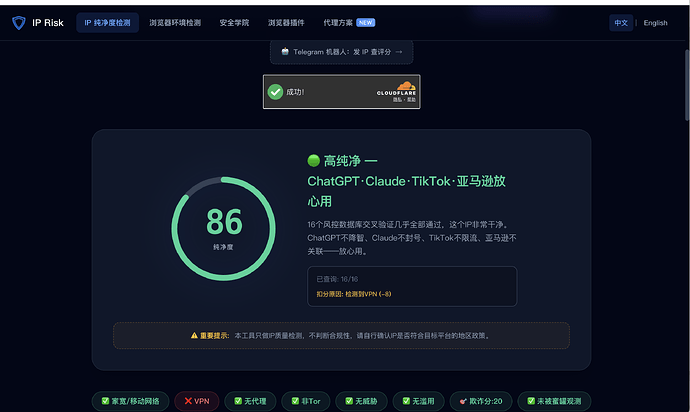This screenshot has width=690, height=412.
Task: Click the Telegram robot icon
Action: [285, 52]
